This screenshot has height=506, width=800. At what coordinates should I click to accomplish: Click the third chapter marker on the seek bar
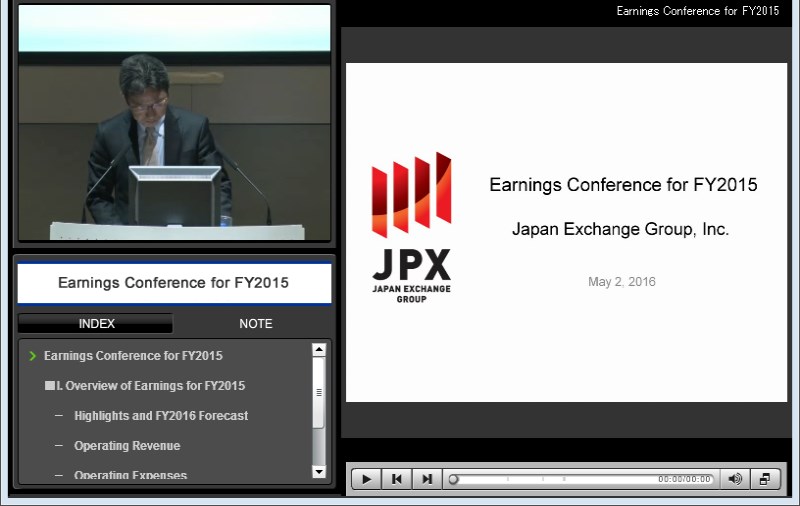564,479
